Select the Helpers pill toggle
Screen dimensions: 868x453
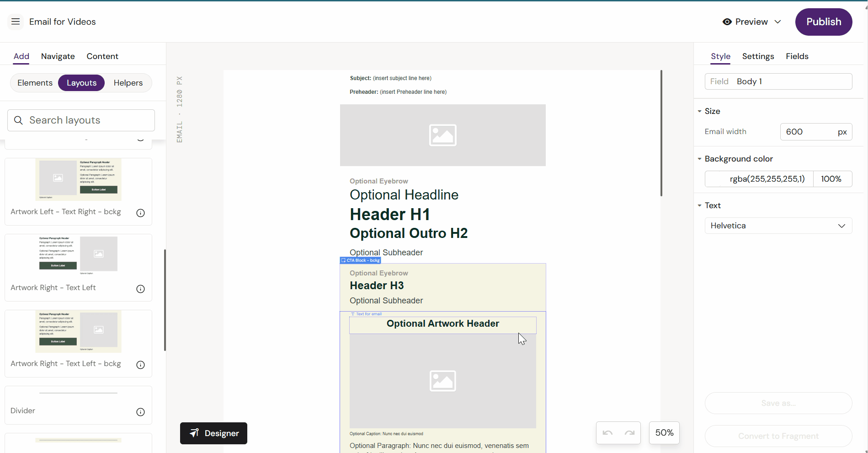coord(128,83)
